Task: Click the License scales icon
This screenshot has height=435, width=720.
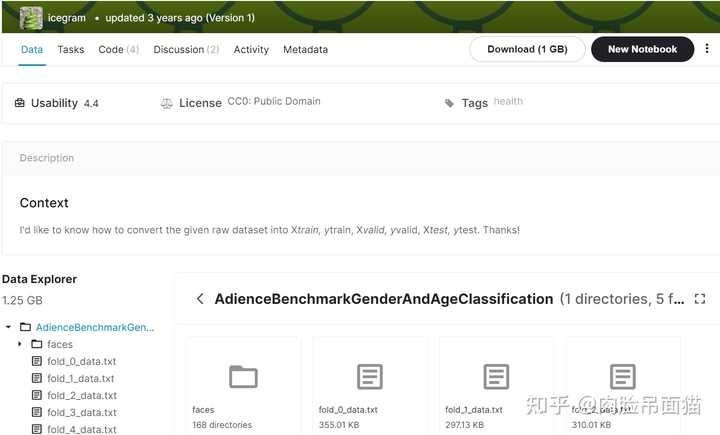Action: click(167, 103)
